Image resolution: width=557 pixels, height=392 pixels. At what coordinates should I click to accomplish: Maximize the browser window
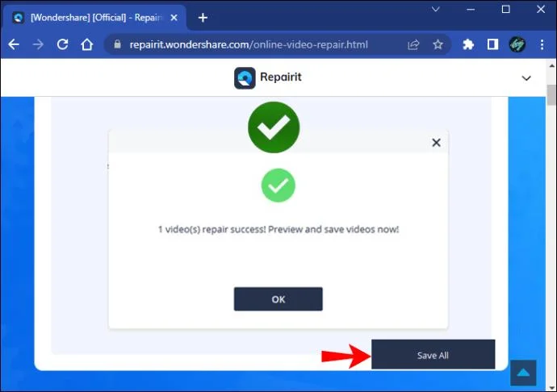point(506,10)
